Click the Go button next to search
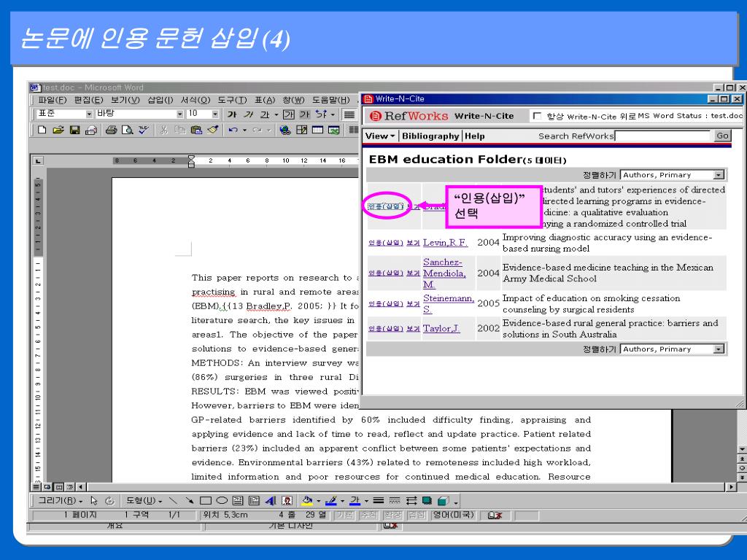The image size is (747, 560). 722,136
